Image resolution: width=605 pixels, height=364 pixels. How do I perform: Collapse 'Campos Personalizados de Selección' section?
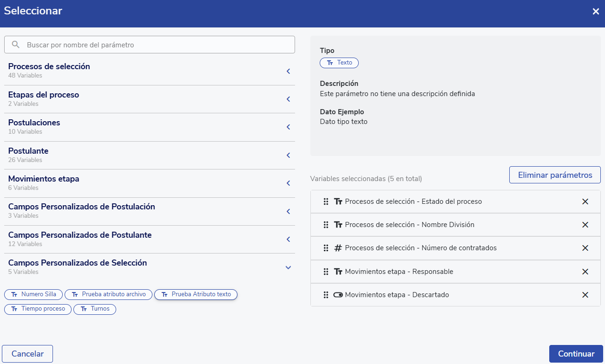tap(288, 267)
